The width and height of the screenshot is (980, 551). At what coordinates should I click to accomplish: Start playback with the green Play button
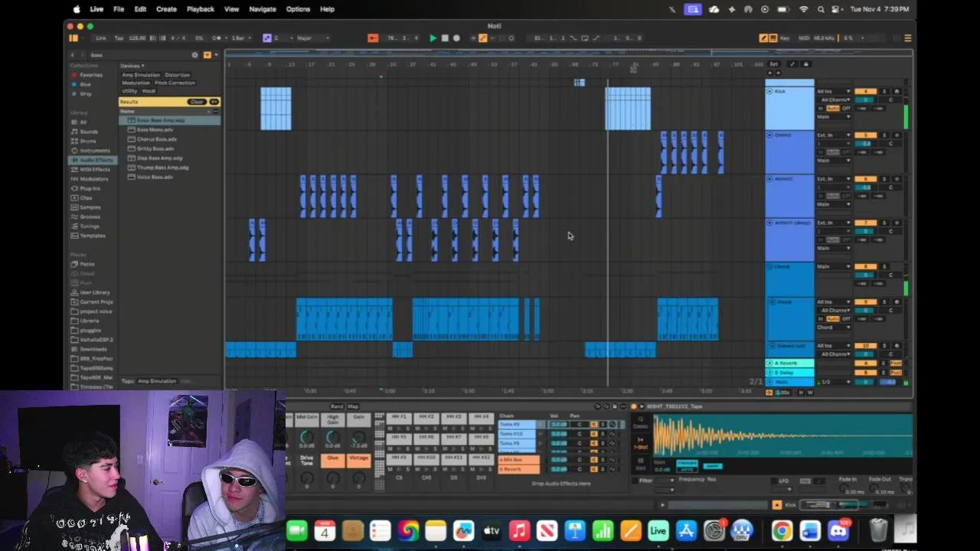433,37
